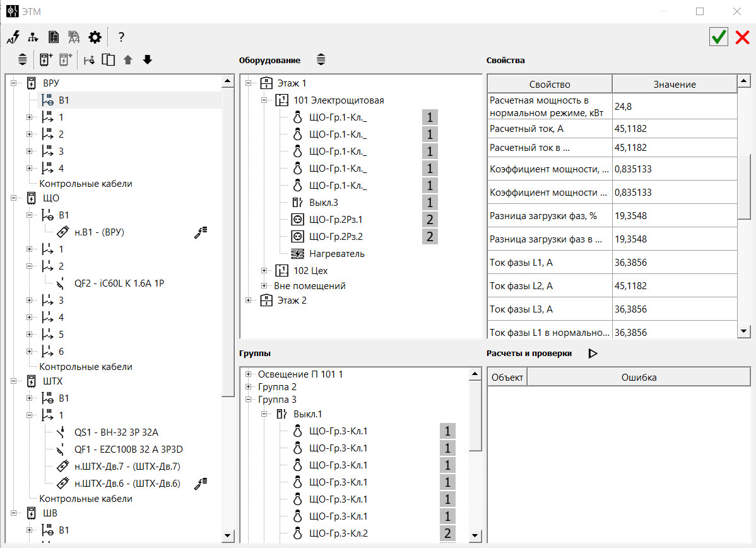Image resolution: width=756 pixels, height=548 pixels.
Task: Collapse the ШВ panel node
Action: [x=14, y=513]
